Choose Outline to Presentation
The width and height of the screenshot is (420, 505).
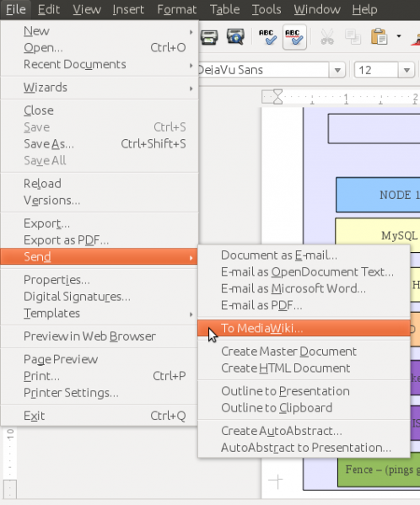coord(304,391)
